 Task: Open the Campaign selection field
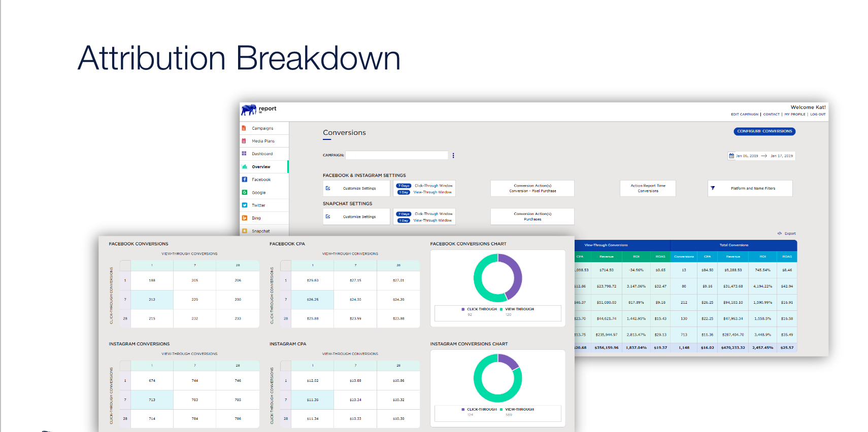click(x=397, y=155)
